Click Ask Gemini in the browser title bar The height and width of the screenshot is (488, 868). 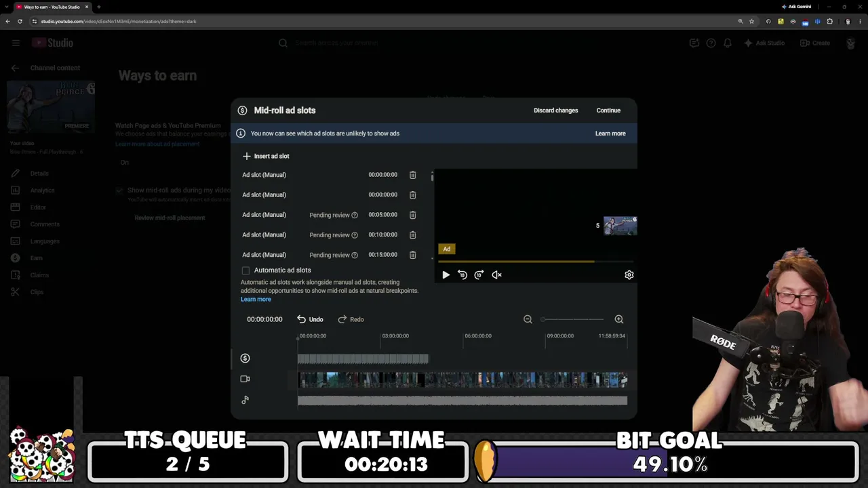[796, 7]
